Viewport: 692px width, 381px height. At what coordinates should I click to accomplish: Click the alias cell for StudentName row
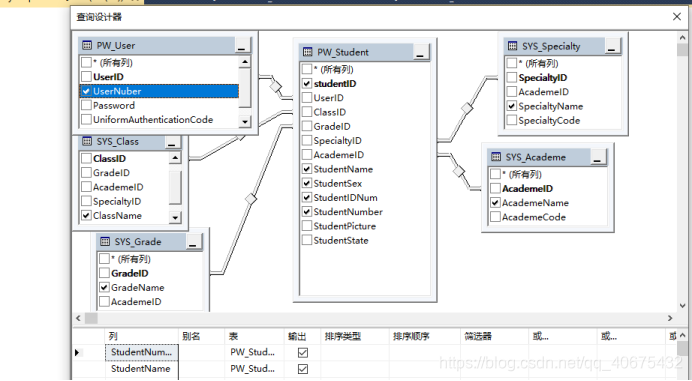(x=201, y=369)
